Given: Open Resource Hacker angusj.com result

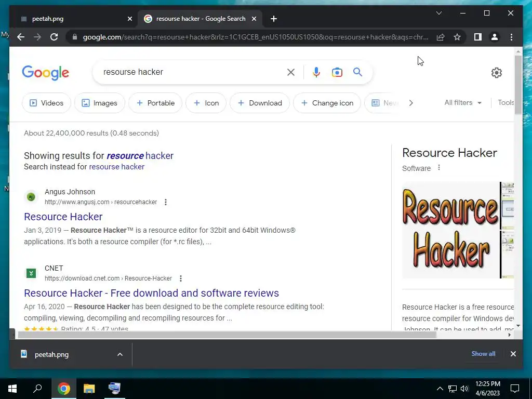Looking at the screenshot, I should (x=63, y=217).
